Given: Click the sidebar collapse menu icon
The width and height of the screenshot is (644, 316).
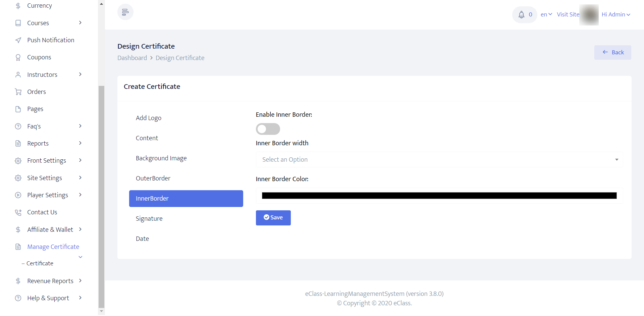Looking at the screenshot, I should click(x=125, y=12).
